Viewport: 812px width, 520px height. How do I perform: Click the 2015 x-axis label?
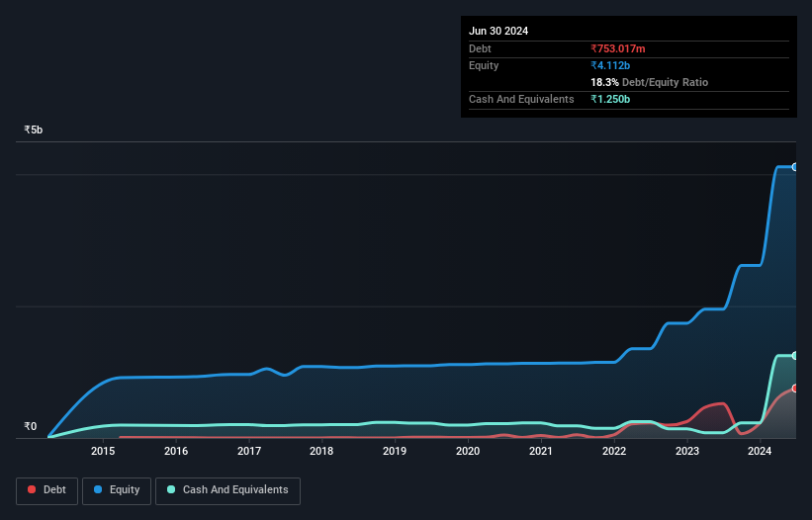103,451
